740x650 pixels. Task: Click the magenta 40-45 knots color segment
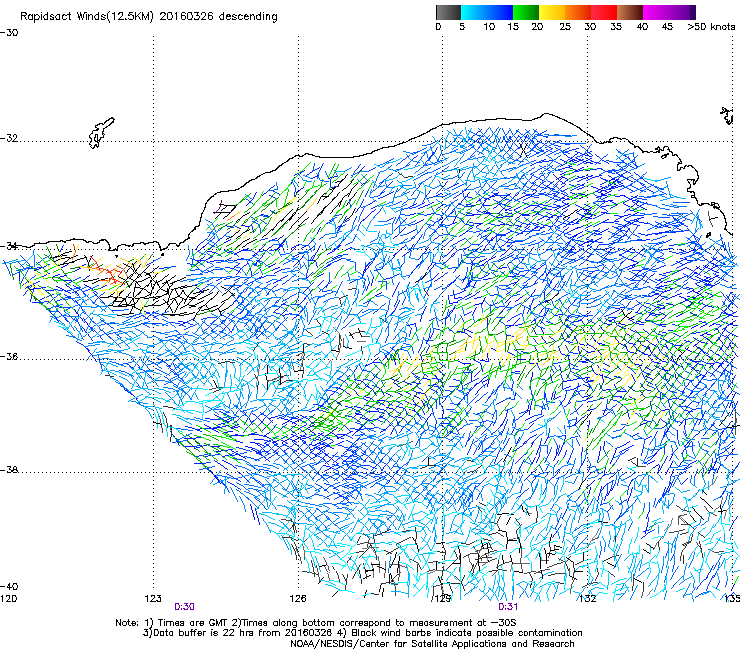(656, 12)
